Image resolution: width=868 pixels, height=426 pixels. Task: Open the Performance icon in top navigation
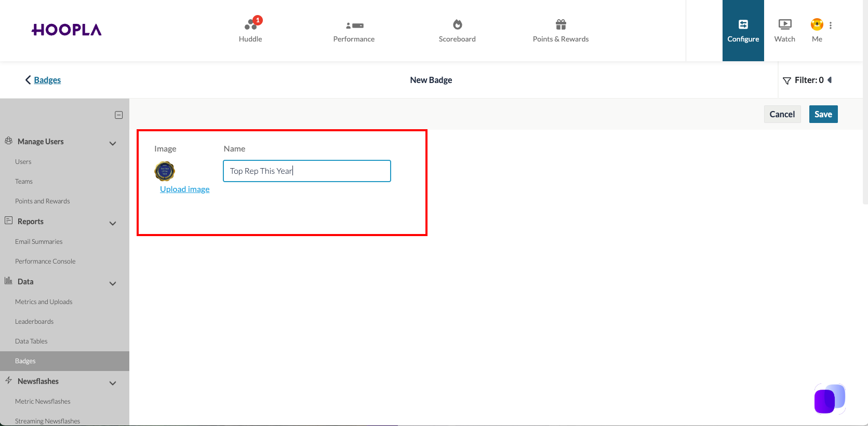(355, 25)
